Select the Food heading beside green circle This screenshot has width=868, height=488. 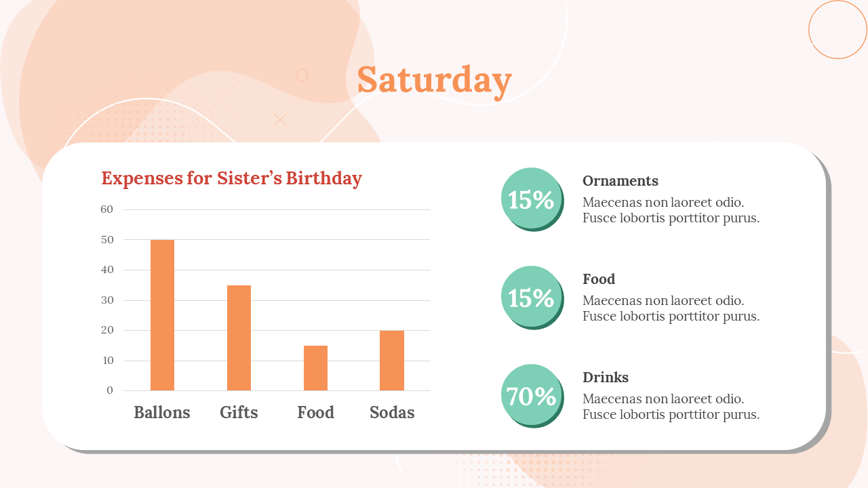coord(599,279)
